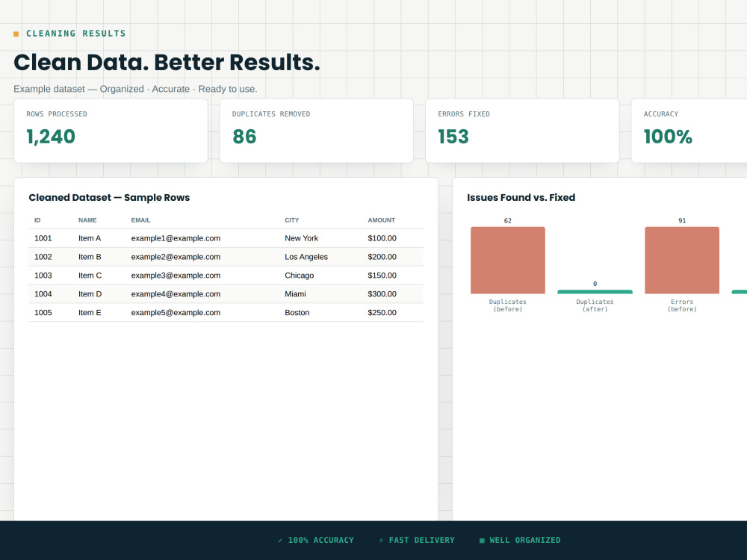Click the Errors (before) red bar
This screenshot has height=560, width=747.
point(682,260)
